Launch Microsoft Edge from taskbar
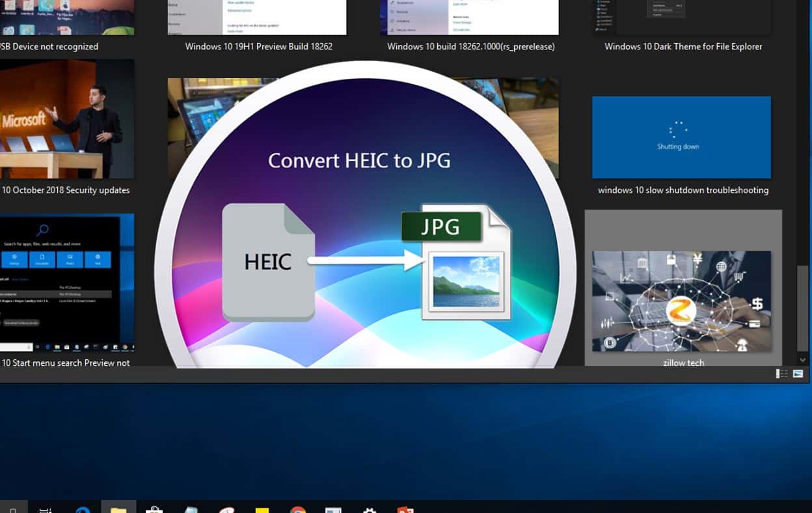The height and width of the screenshot is (513, 812). (x=83, y=508)
